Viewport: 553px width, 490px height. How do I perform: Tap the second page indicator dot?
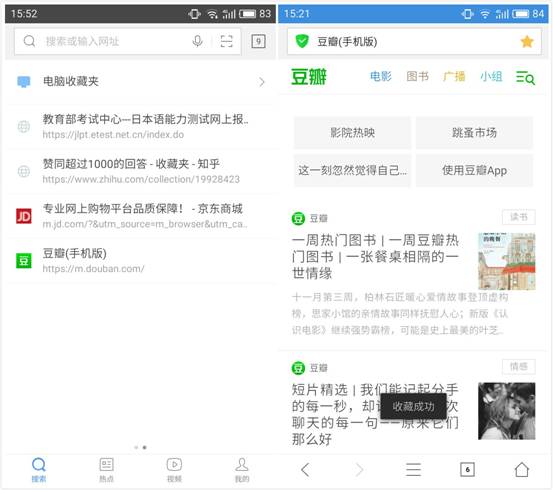pyautogui.click(x=145, y=447)
